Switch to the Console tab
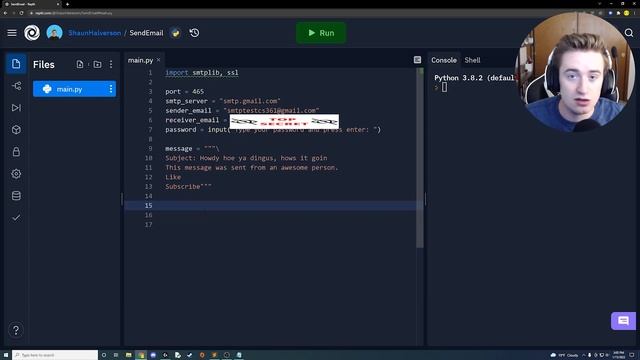This screenshot has height=360, width=640. click(x=444, y=60)
